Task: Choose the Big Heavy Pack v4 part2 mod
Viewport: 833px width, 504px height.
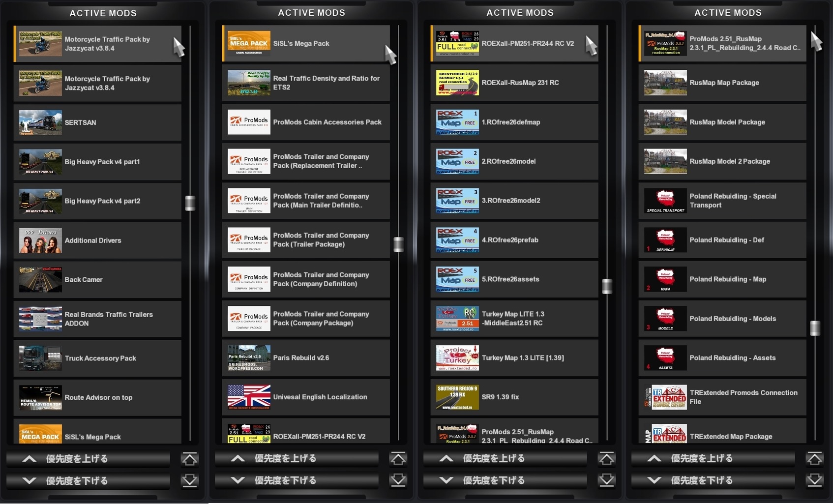Action: click(97, 201)
